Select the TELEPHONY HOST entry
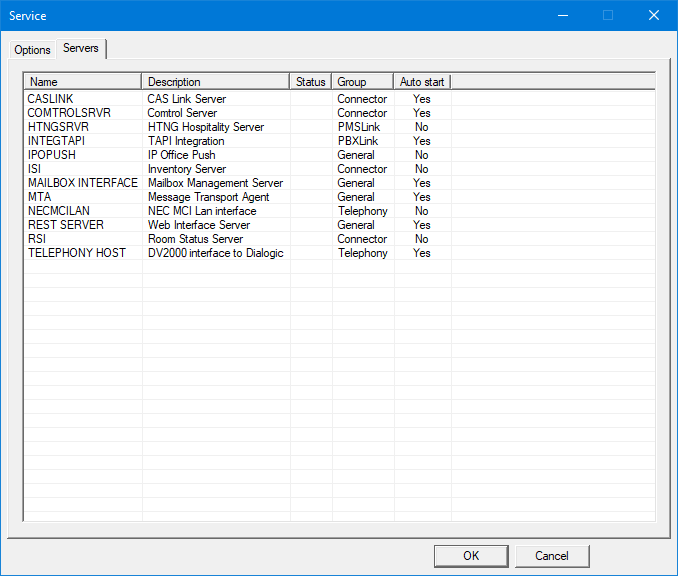This screenshot has width=678, height=576. pyautogui.click(x=76, y=253)
